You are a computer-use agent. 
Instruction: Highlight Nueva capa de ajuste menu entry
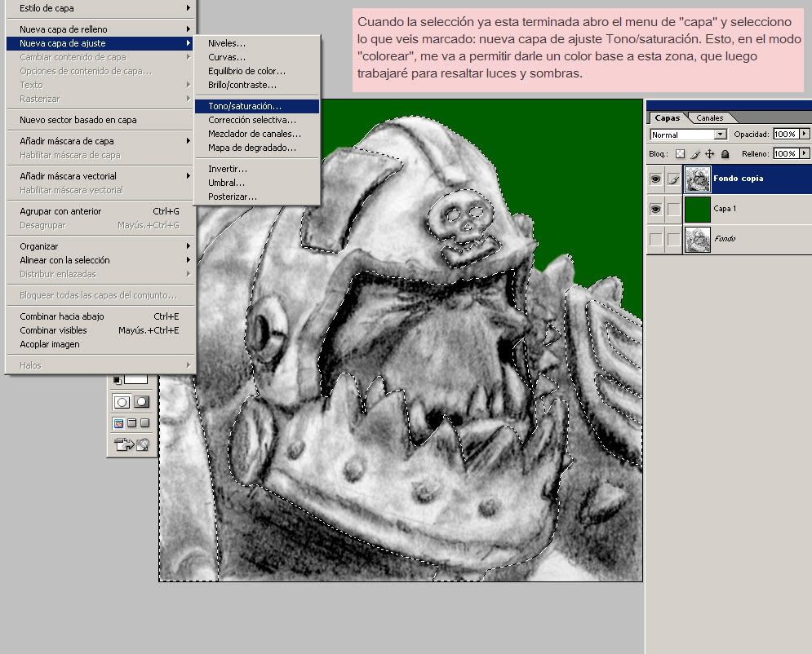tap(100, 43)
